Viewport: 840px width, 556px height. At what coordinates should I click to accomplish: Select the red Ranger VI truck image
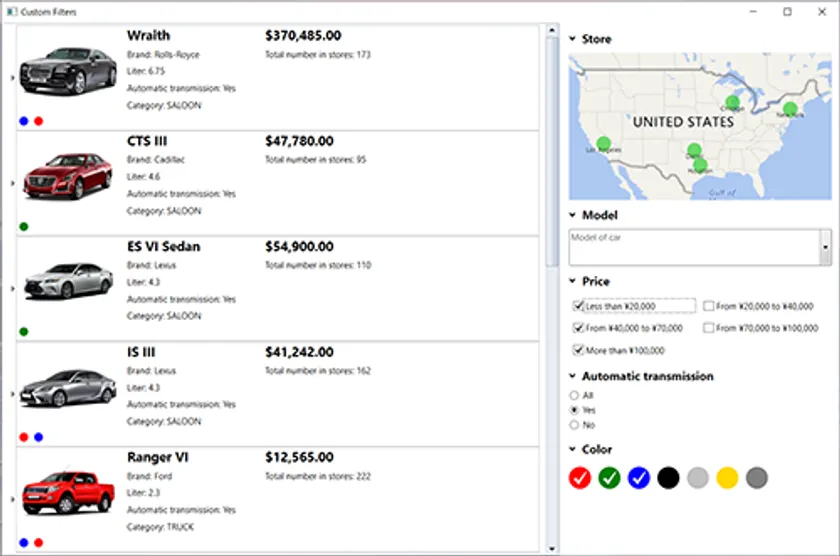point(68,495)
